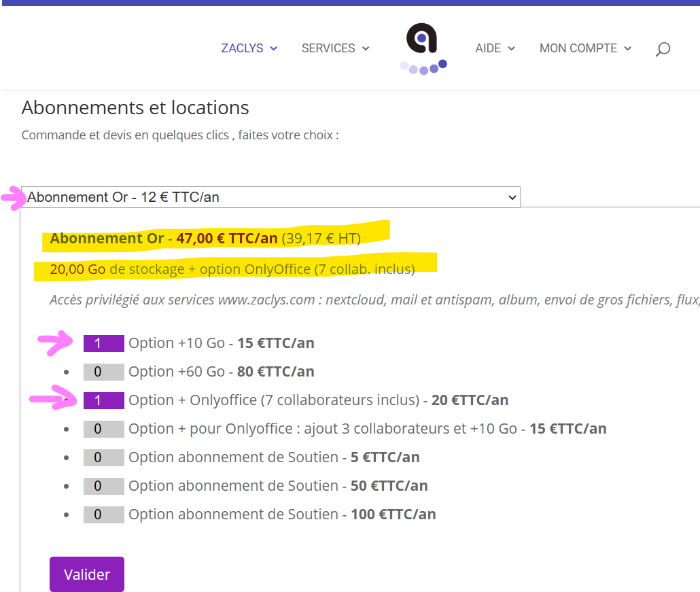Click the Abonnement Or price heading
The height and width of the screenshot is (592, 700).
coord(205,238)
